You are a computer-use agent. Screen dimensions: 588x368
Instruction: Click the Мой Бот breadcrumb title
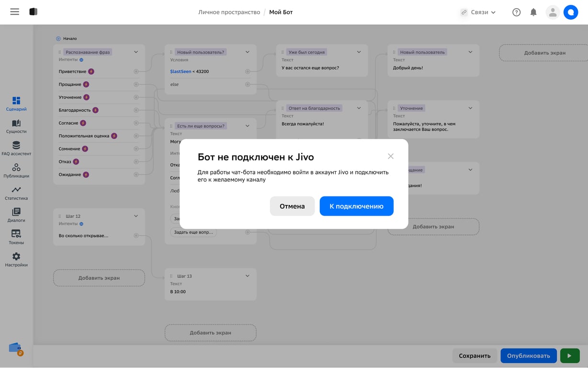click(x=281, y=12)
